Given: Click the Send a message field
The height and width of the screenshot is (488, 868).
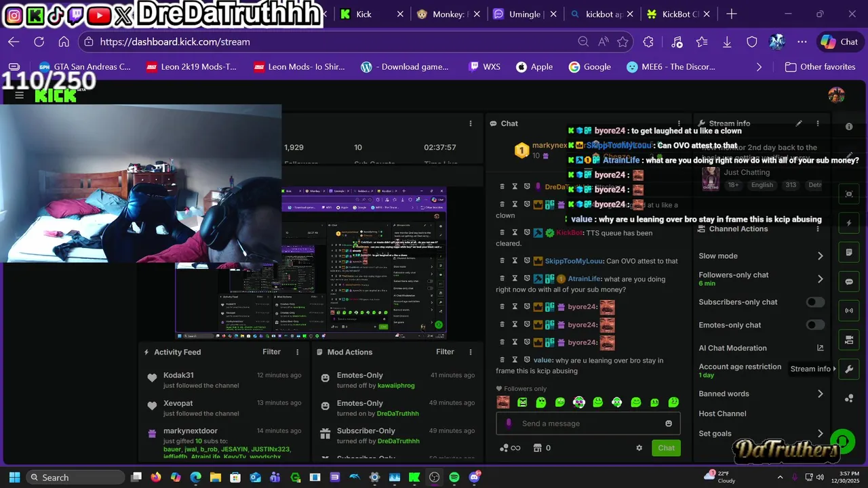Looking at the screenshot, I should [588, 424].
